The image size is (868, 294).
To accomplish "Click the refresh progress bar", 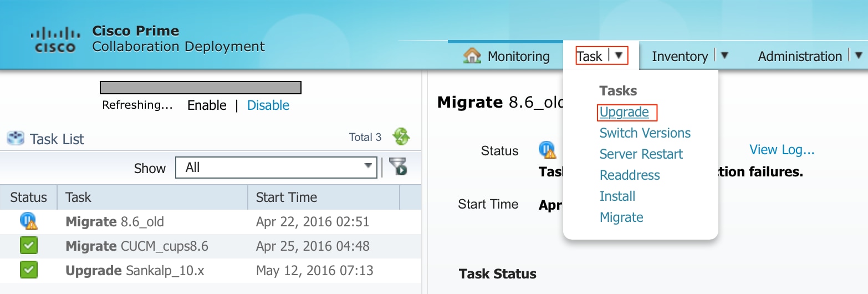I will click(201, 88).
